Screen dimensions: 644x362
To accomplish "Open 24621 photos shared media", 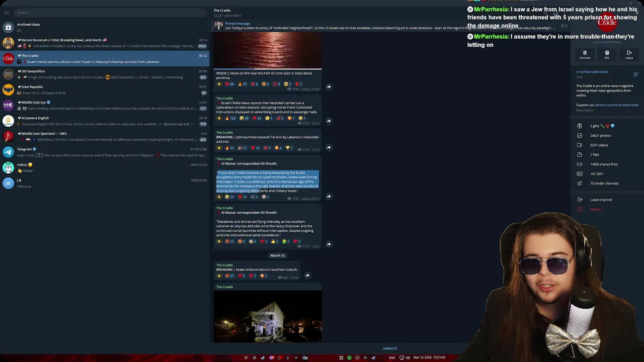I will (607, 136).
